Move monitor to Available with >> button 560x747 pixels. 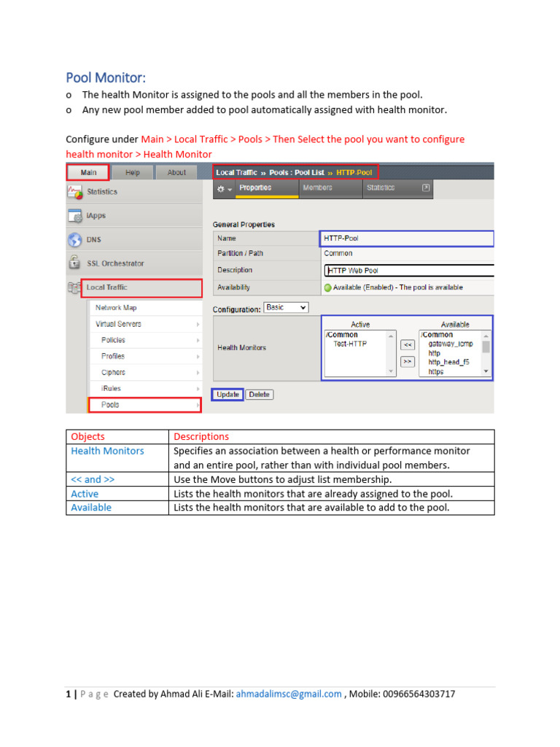(408, 362)
